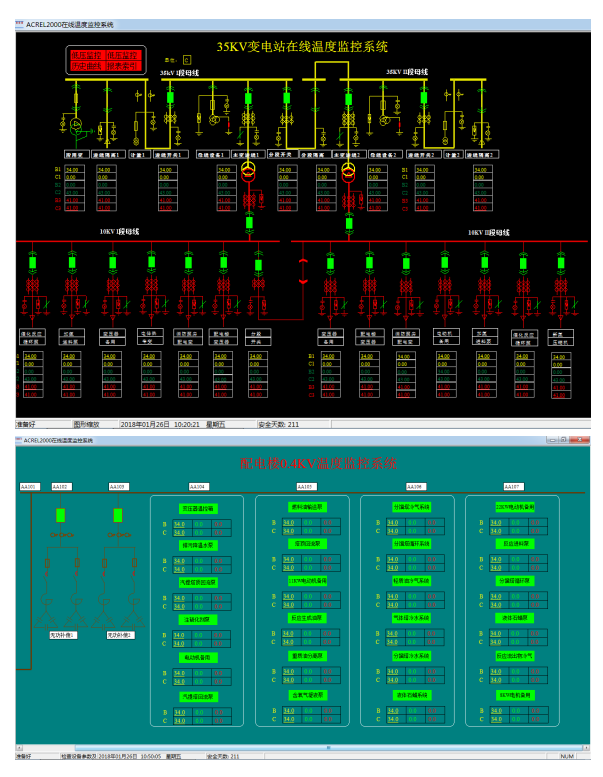
Task: Click the 10KV II段母线 bus label
Action: point(489,232)
